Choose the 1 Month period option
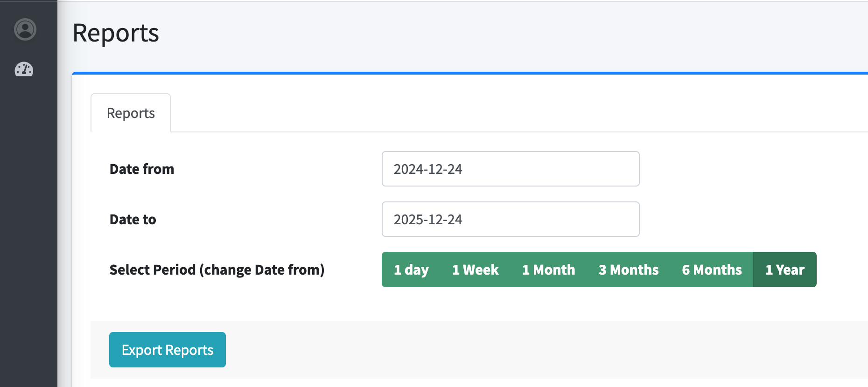Viewport: 868px width, 387px height. click(x=548, y=270)
